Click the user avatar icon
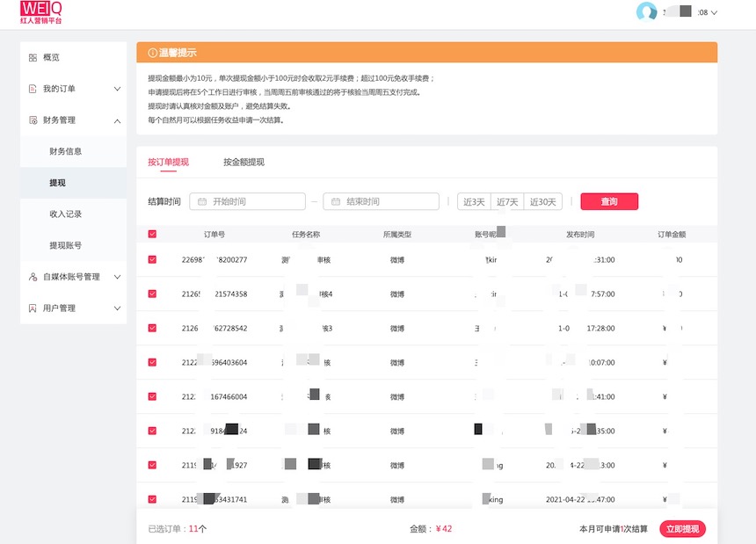This screenshot has height=544, width=756. tap(646, 12)
